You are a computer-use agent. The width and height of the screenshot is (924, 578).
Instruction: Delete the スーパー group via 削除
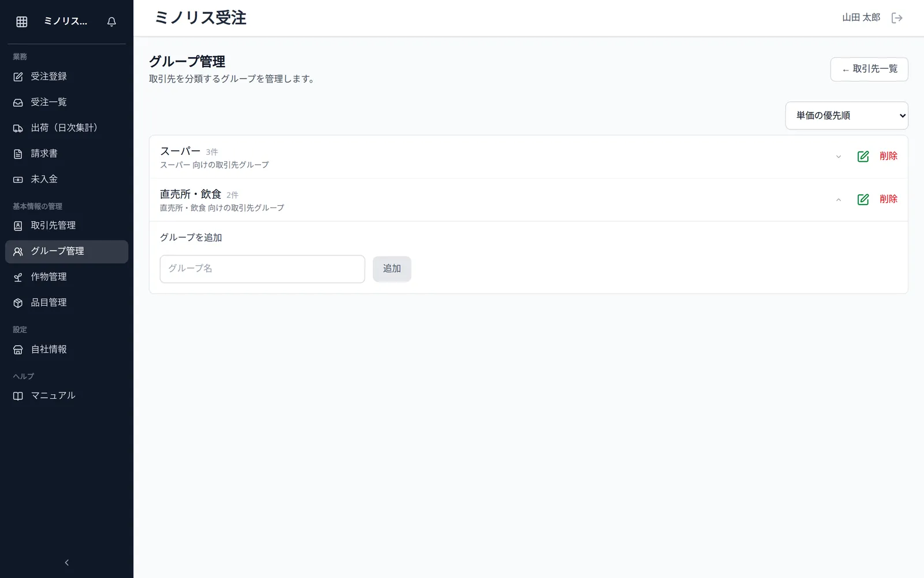point(888,156)
